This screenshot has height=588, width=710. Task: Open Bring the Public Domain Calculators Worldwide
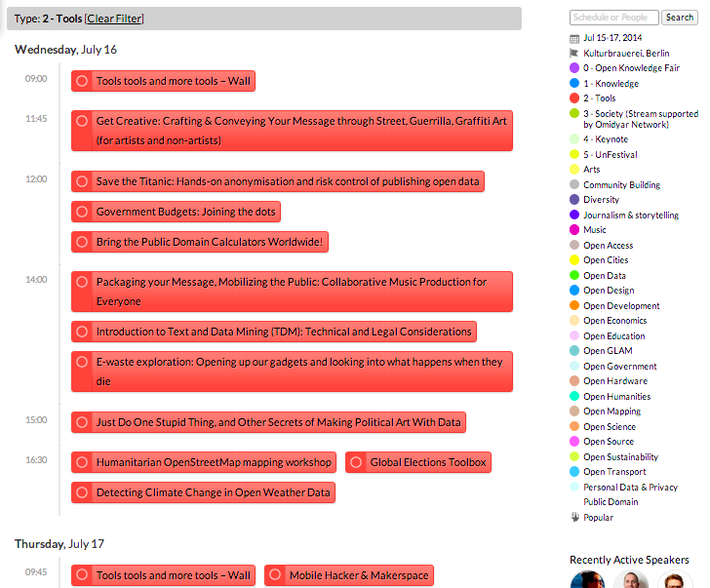coord(210,242)
